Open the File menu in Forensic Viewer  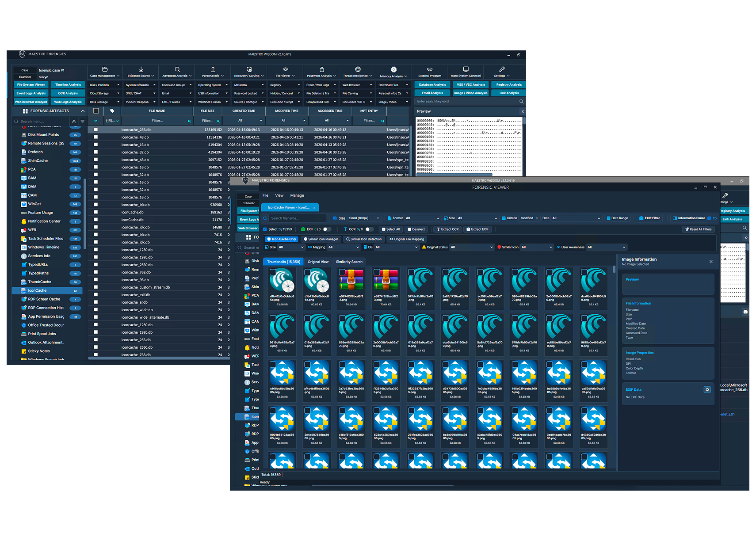coord(265,195)
